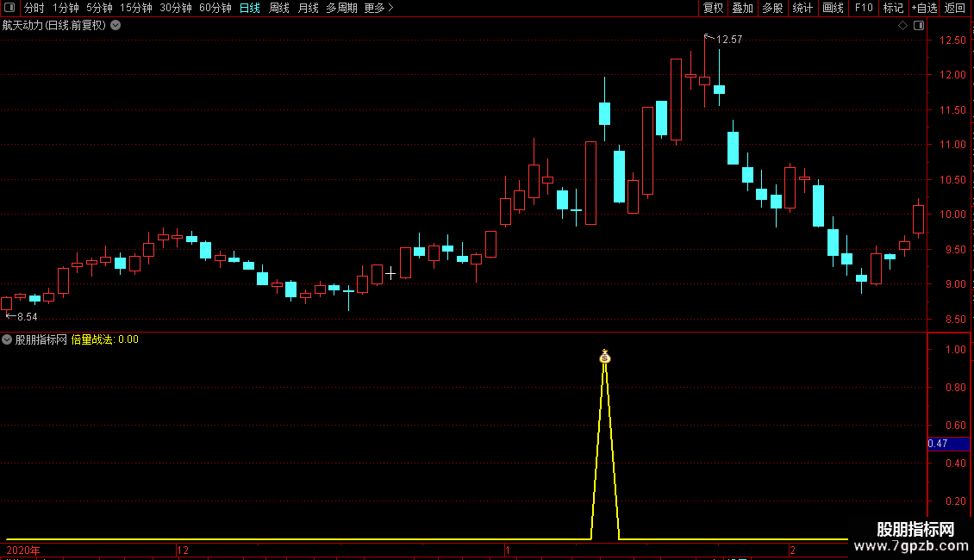
Task: Click the 2020年 date axis label
Action: pyautogui.click(x=23, y=550)
